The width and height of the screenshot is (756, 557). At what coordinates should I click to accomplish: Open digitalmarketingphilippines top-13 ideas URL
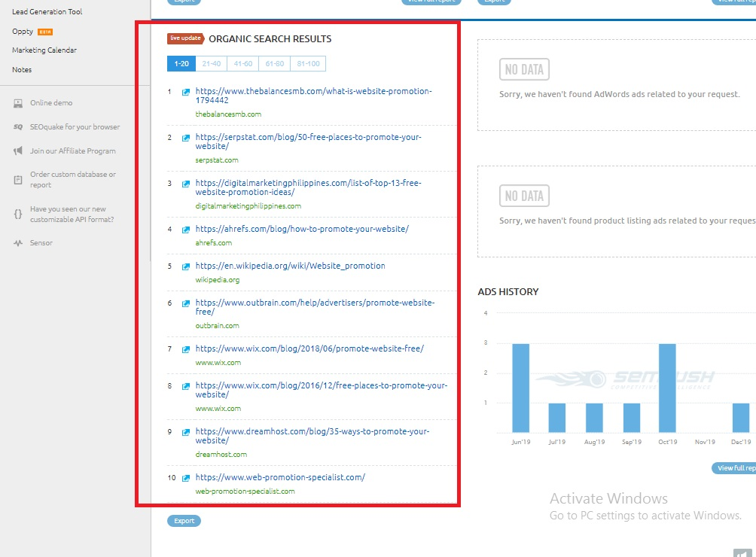coord(308,187)
